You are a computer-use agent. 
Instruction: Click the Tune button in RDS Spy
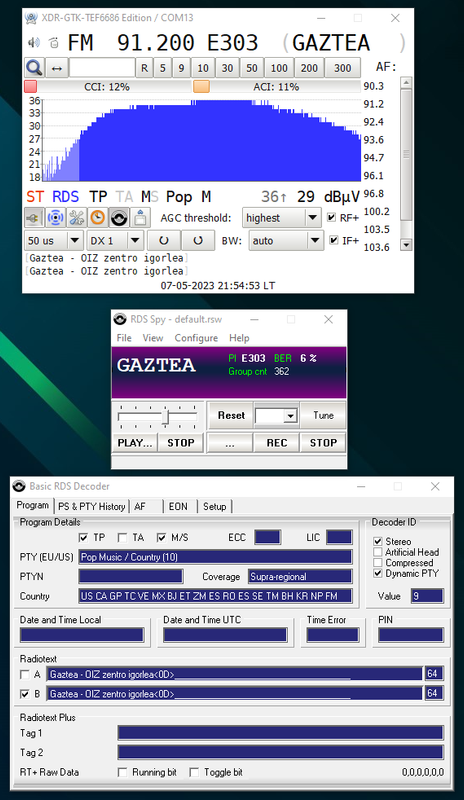click(x=323, y=415)
